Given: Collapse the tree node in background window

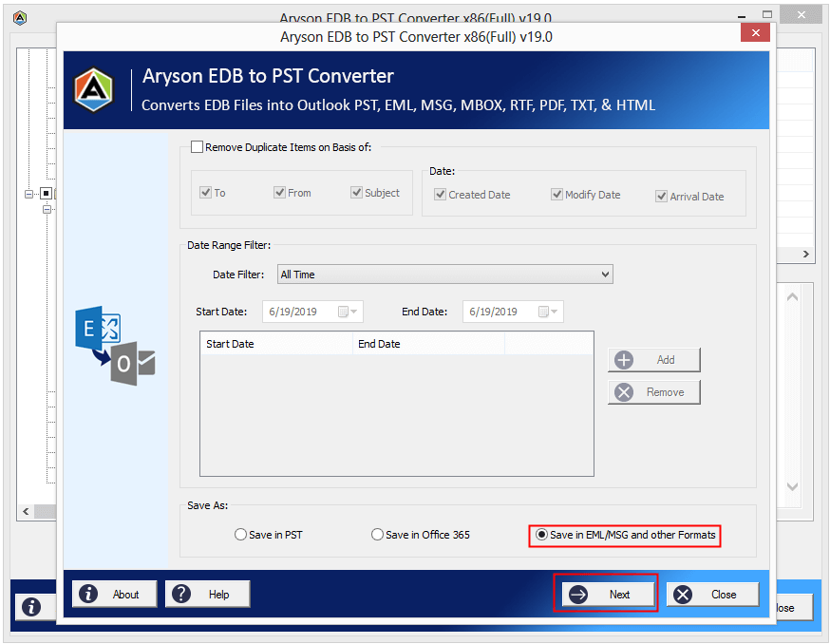Looking at the screenshot, I should point(28,194).
